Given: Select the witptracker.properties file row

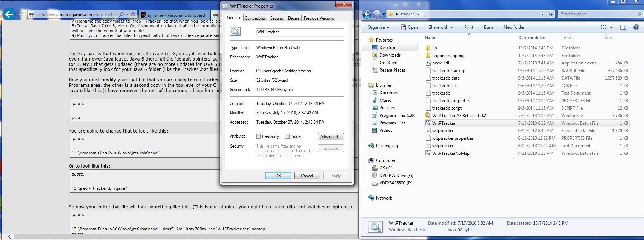Looking at the screenshot, I should pyautogui.click(x=526, y=138).
